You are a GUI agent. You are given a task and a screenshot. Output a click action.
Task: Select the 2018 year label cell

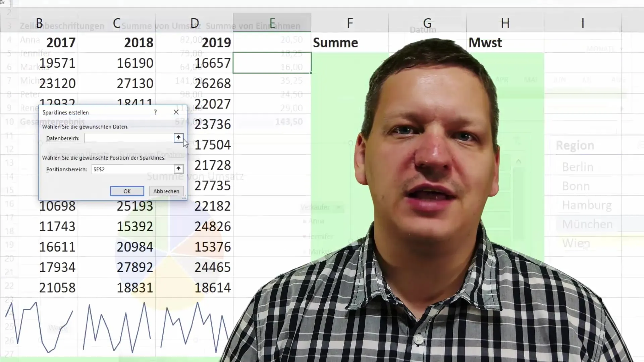(x=117, y=42)
